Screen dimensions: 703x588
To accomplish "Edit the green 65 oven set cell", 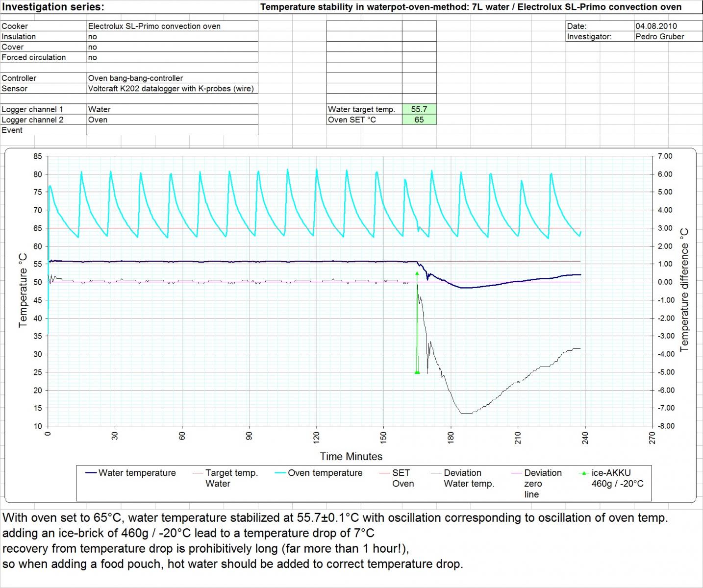I will (x=419, y=120).
